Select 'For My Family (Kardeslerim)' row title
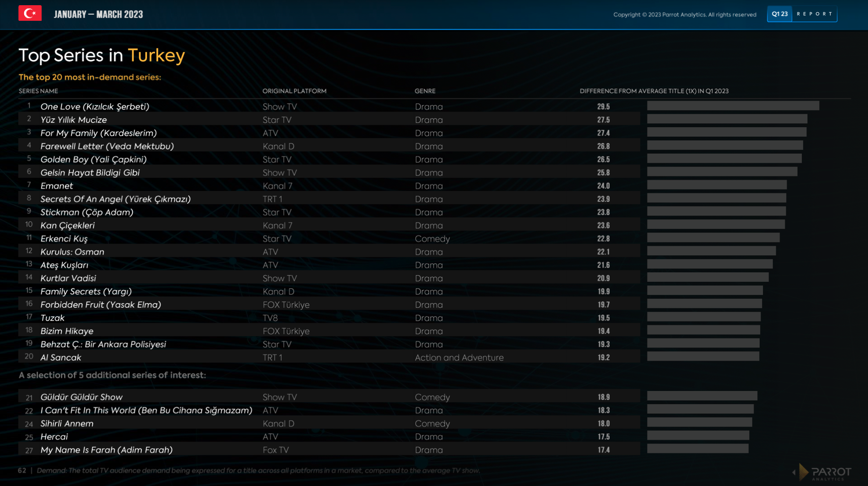This screenshot has height=486, width=868. pyautogui.click(x=98, y=133)
